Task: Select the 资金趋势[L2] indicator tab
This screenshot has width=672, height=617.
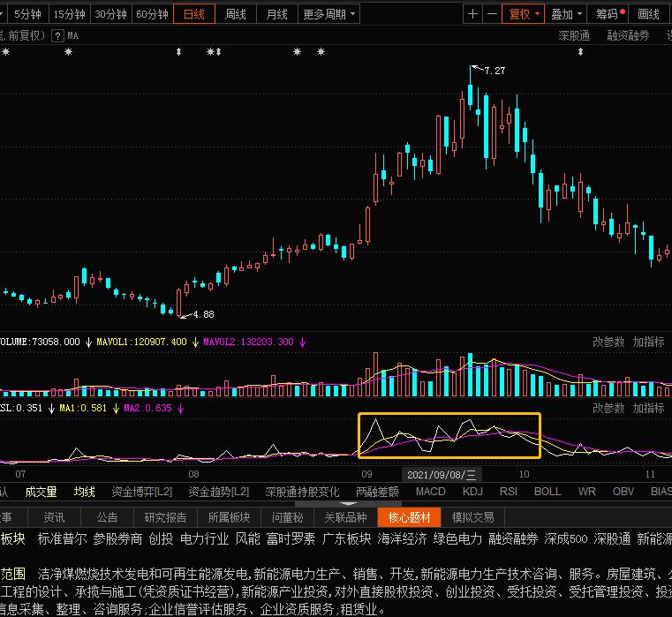Action: (219, 492)
